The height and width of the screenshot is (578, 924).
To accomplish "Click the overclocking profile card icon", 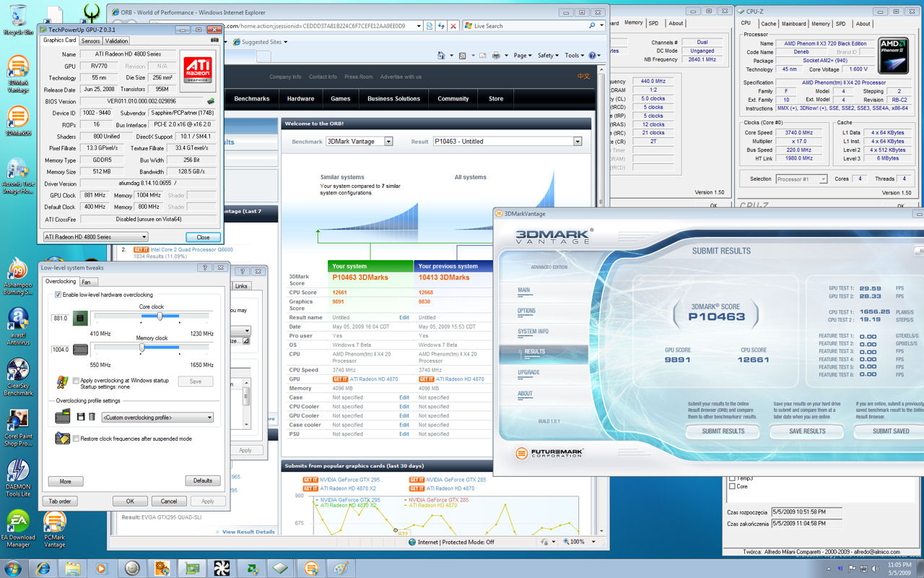I will pos(63,416).
